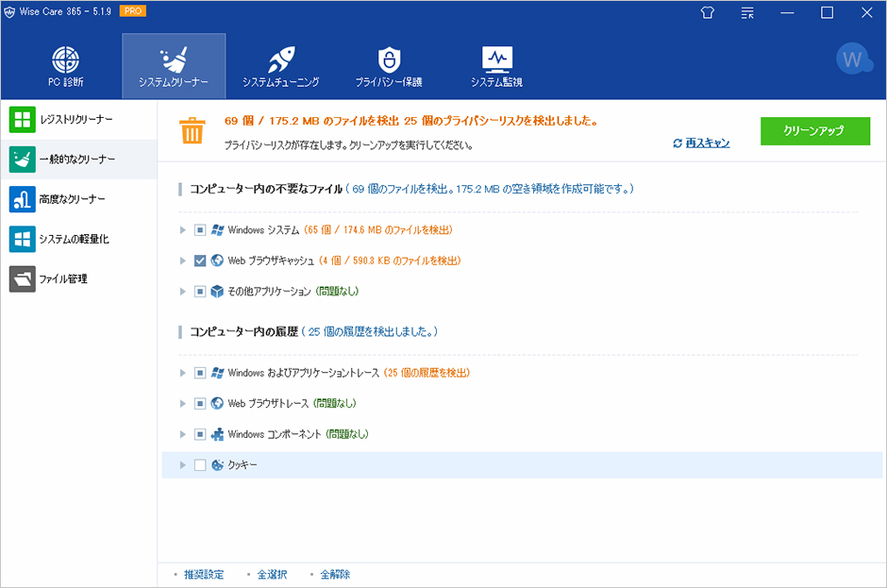Click the PRO badge in title bar
The image size is (887, 588).
pos(133,10)
